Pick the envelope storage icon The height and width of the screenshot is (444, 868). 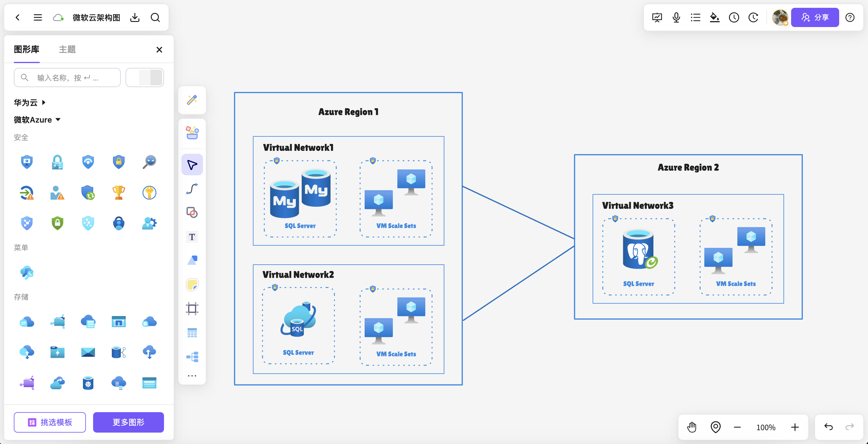coord(88,352)
